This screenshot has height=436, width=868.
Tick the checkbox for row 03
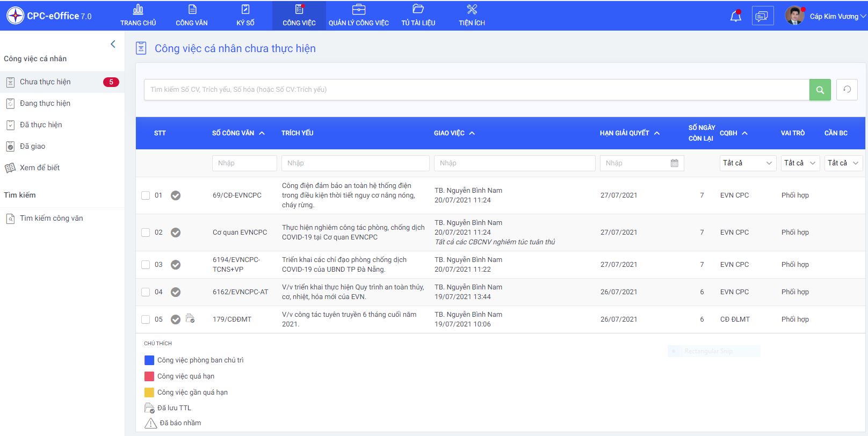[x=146, y=265]
